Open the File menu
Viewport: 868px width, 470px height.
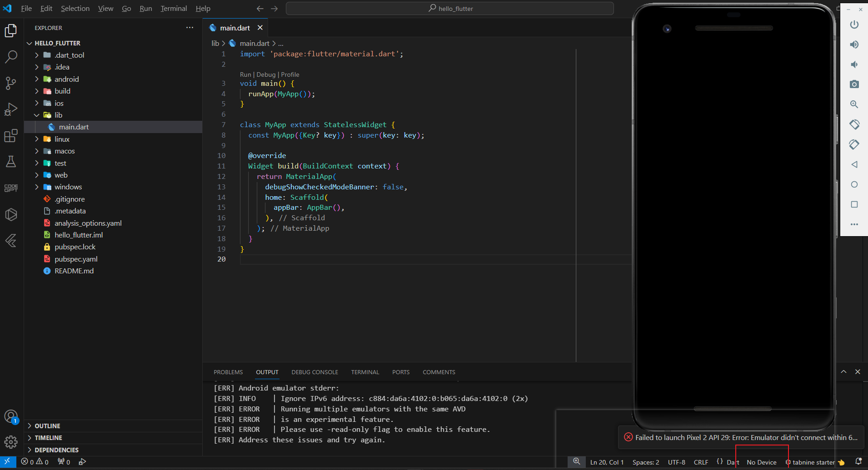(26, 9)
